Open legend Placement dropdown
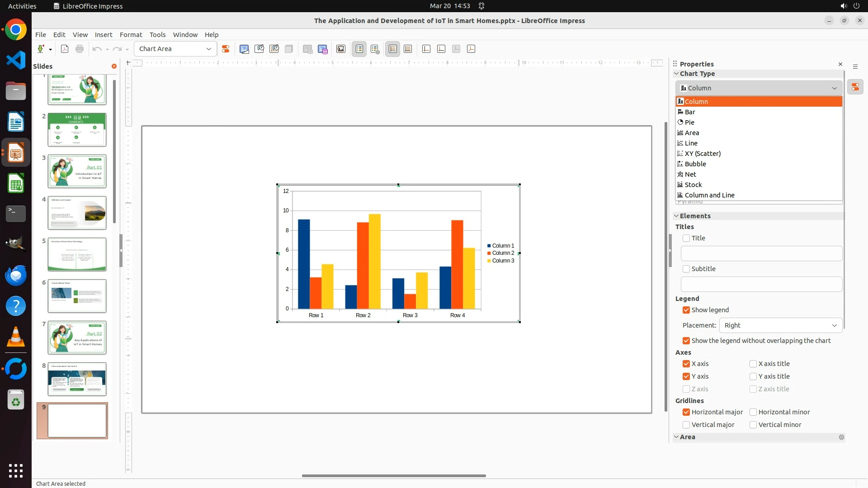 780,325
